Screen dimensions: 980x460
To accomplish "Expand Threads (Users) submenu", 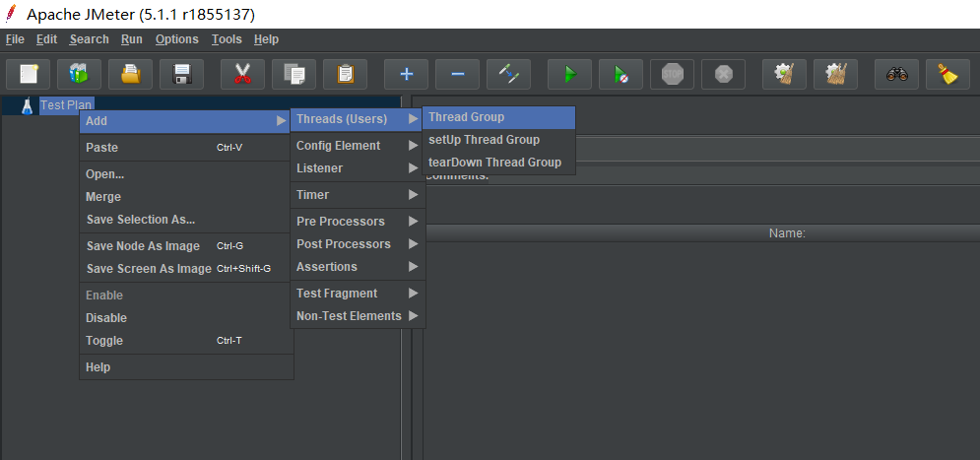I will point(358,119).
